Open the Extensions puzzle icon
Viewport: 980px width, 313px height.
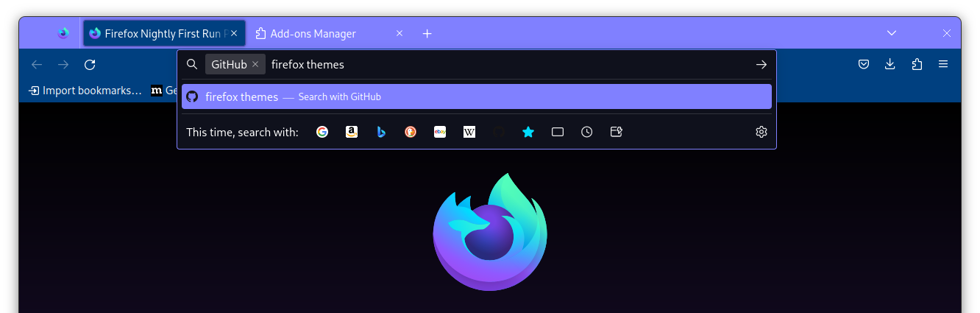[917, 65]
